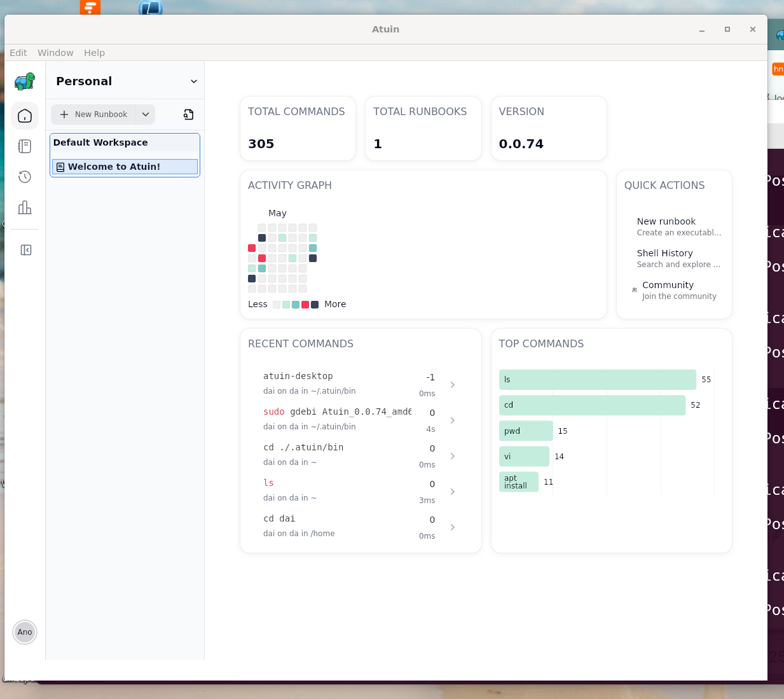Click the cd dai command text

coord(279,519)
